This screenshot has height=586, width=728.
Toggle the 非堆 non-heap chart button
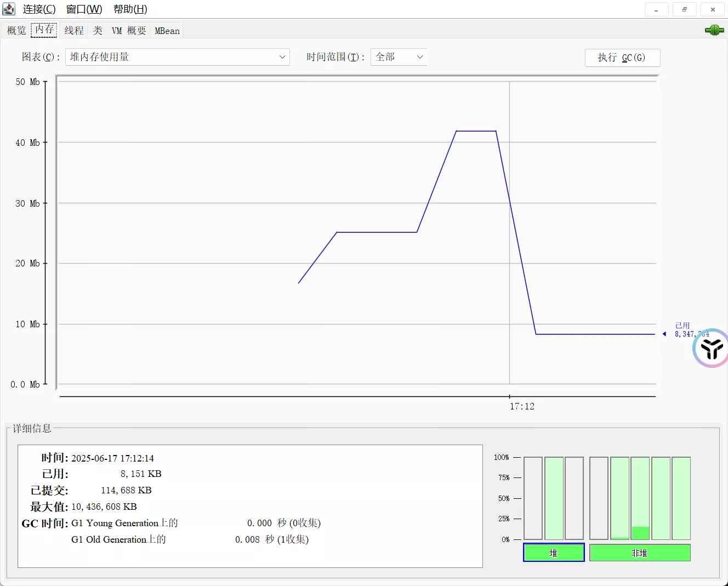pos(639,553)
